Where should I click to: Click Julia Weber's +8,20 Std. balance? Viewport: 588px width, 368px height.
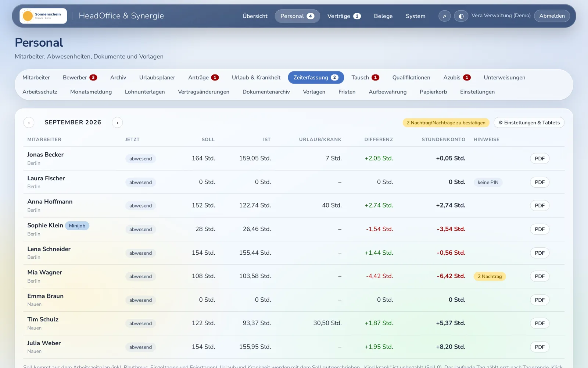click(x=451, y=347)
